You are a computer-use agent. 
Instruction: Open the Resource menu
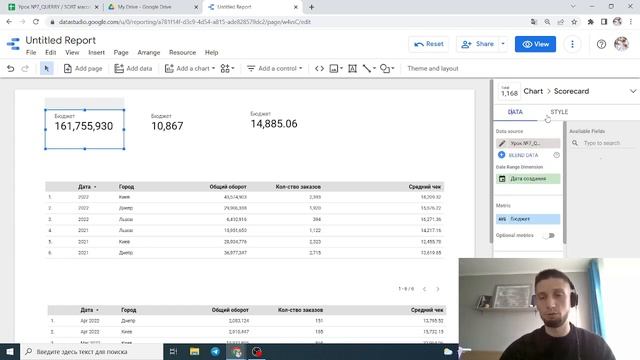click(182, 53)
